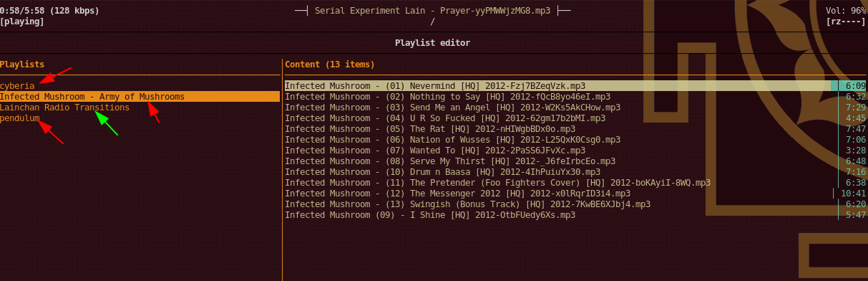Open the Lainchan Radio Transitions playlist
Viewport: 868px width, 281px height.
(64, 108)
